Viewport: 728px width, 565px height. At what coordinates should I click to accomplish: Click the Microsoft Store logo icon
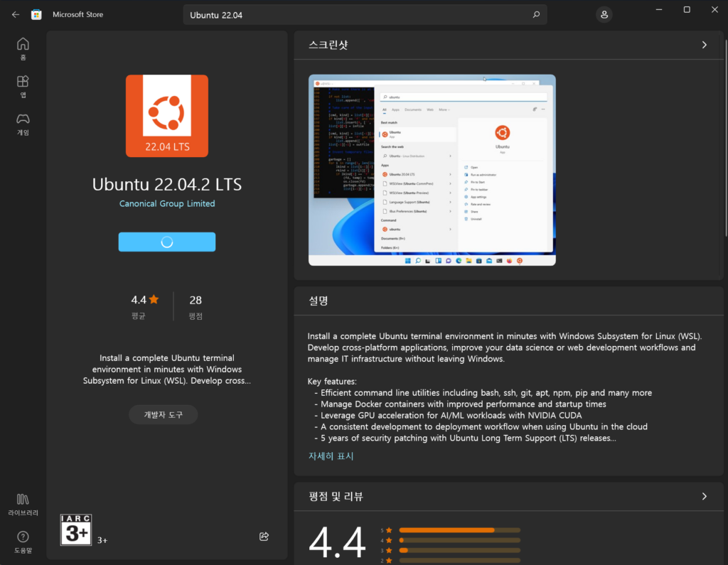click(36, 14)
